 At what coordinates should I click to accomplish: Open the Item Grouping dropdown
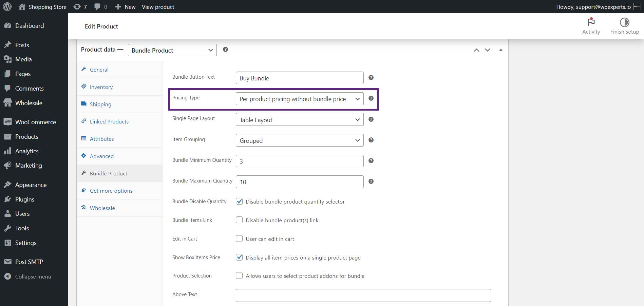(300, 140)
